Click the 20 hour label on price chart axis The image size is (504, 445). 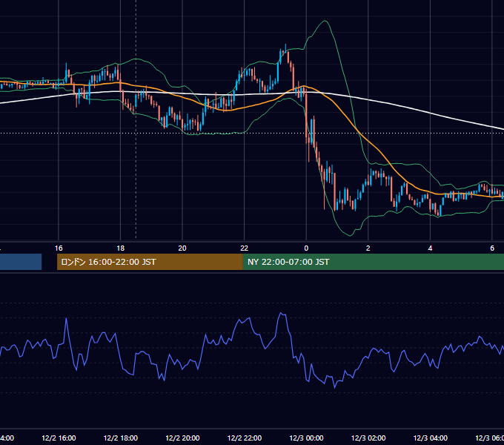[x=182, y=248]
